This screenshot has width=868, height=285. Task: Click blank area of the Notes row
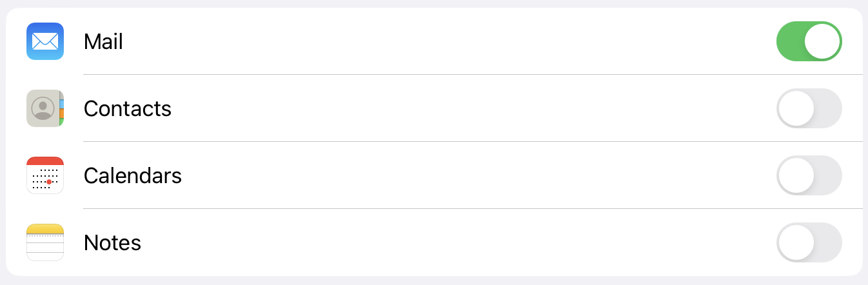pyautogui.click(x=451, y=242)
